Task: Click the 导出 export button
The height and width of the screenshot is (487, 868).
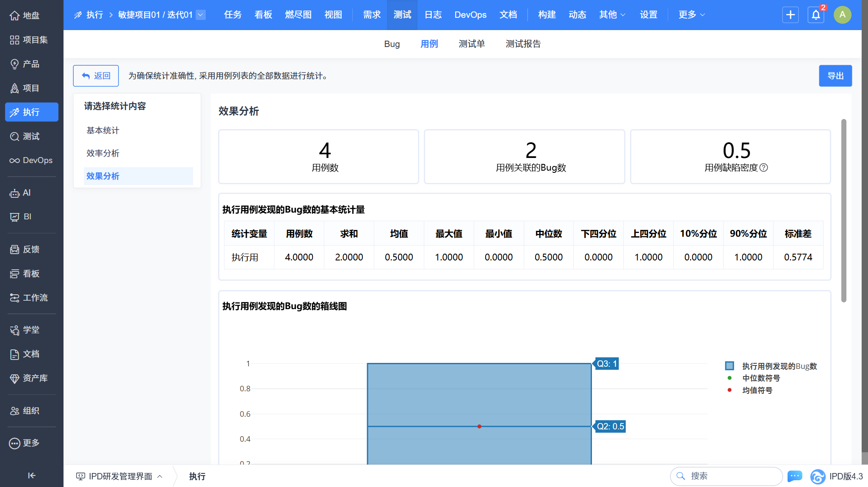Action: (835, 76)
